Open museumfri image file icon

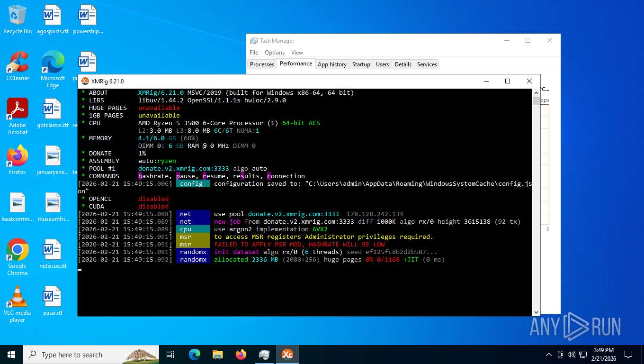(53, 207)
